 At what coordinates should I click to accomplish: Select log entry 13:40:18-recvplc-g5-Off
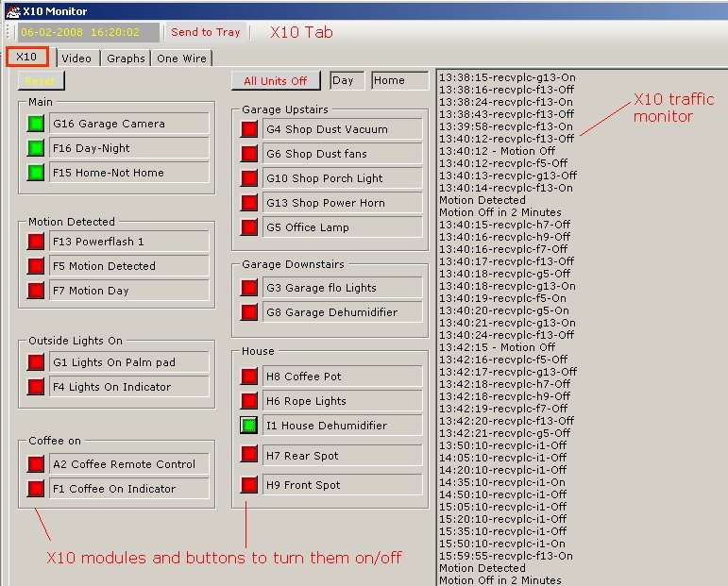tap(504, 274)
